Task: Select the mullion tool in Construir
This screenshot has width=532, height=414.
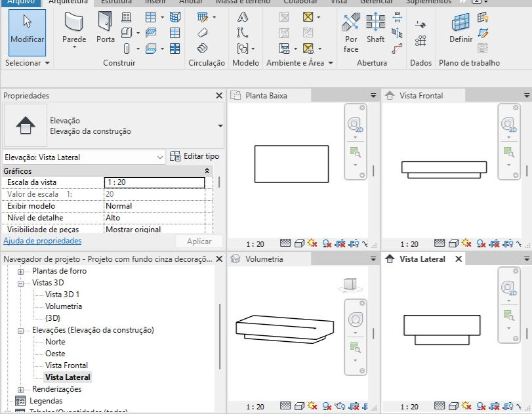Action: pyautogui.click(x=174, y=49)
